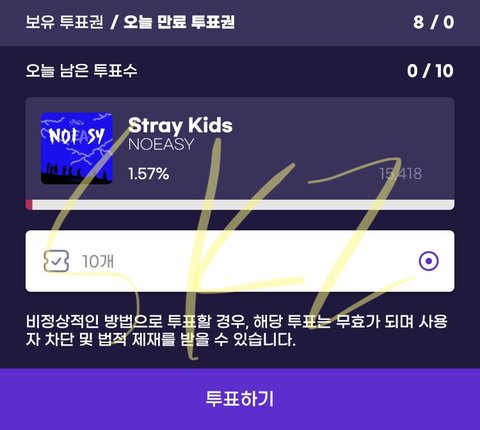Click the 8 / 0 ticket count
The height and width of the screenshot is (430, 480).
(434, 22)
